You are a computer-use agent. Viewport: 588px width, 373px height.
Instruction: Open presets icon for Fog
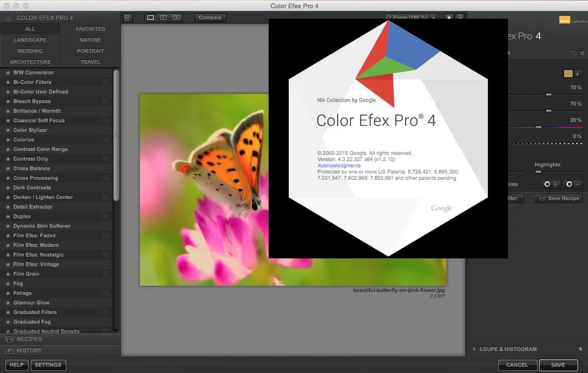coord(106,284)
